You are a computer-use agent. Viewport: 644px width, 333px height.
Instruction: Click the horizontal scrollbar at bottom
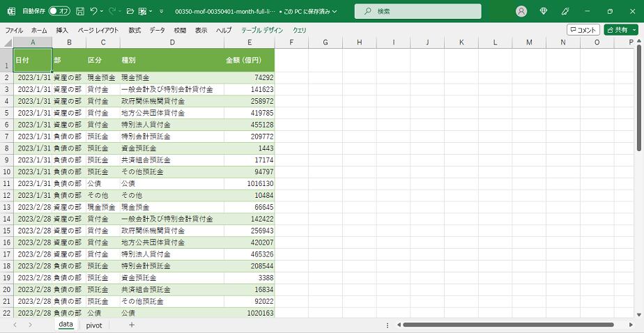509,325
